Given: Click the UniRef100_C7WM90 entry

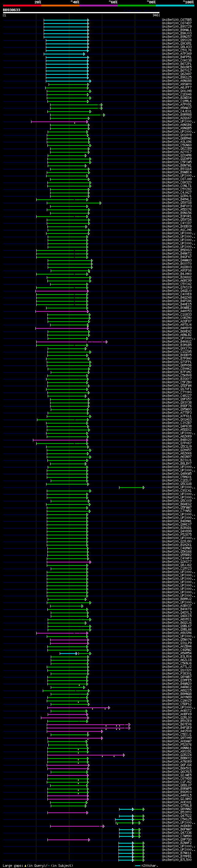Looking at the screenshot, I should 177,836.
